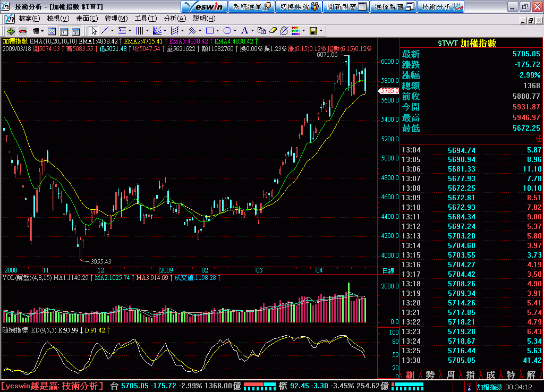Expand the save icon dropdown arrow

pyautogui.click(x=321, y=31)
